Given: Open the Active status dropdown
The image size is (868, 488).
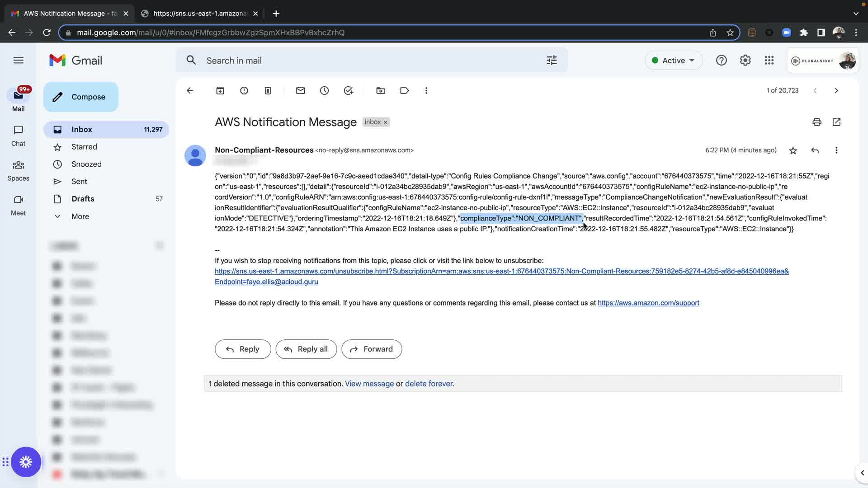Looking at the screenshot, I should [x=674, y=61].
